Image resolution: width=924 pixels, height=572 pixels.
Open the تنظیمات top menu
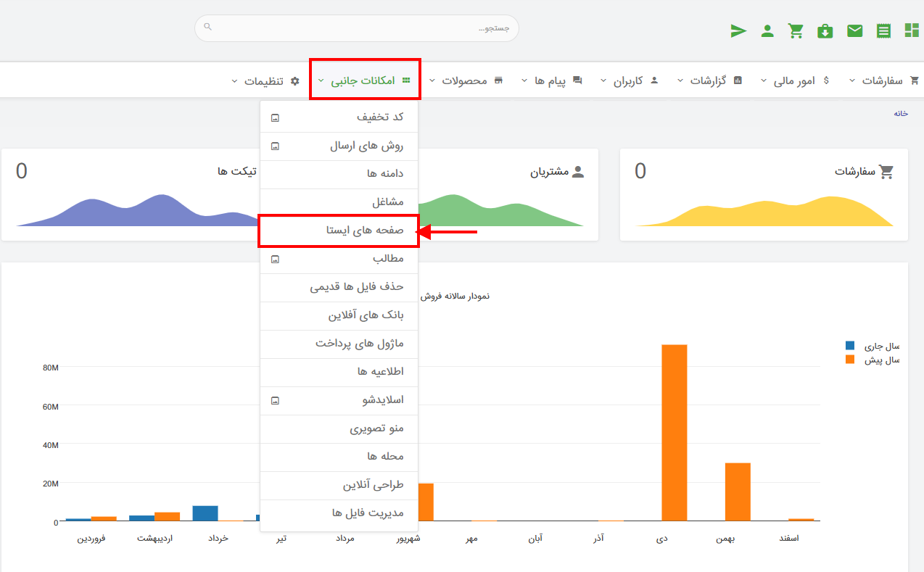[x=264, y=80]
